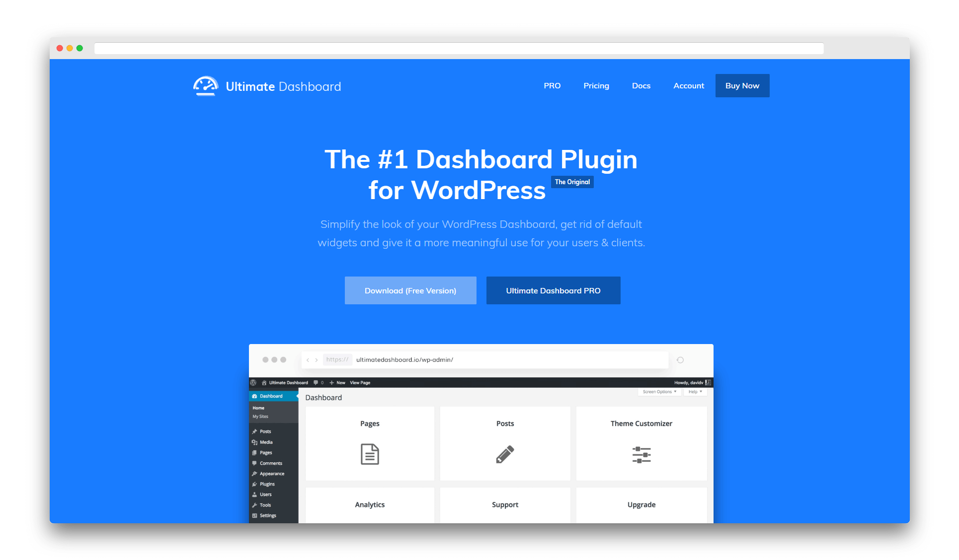959x560 pixels.
Task: Click the Posts pin icon in the sidebar
Action: [254, 431]
